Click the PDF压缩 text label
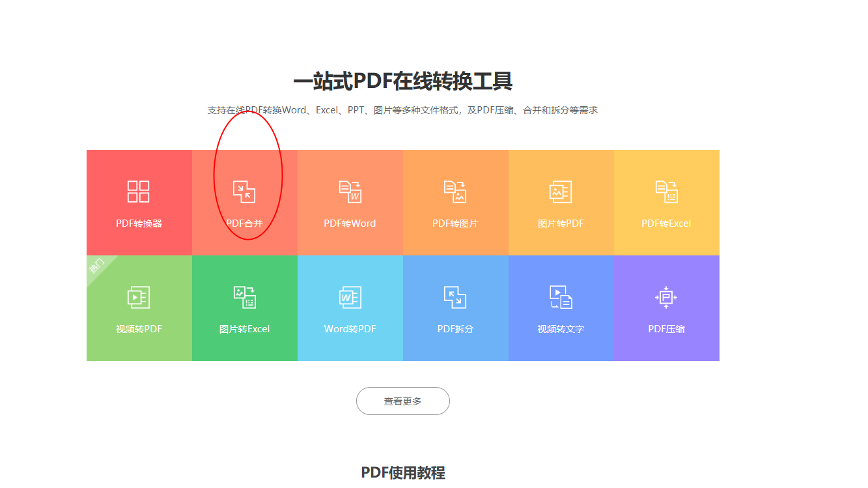This screenshot has height=488, width=868. 666,329
